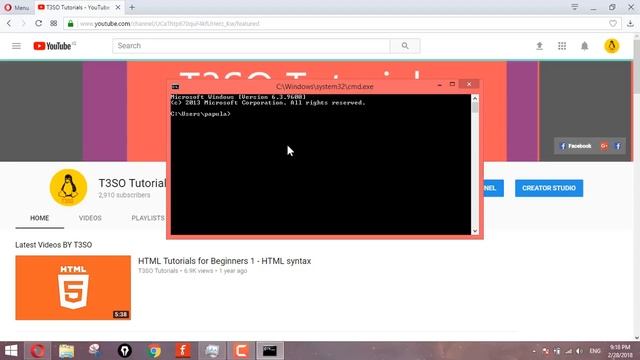Screen dimensions: 640x360
Task: Select the T3SO Tutorials - YouTube browser tab
Action: pos(78,7)
